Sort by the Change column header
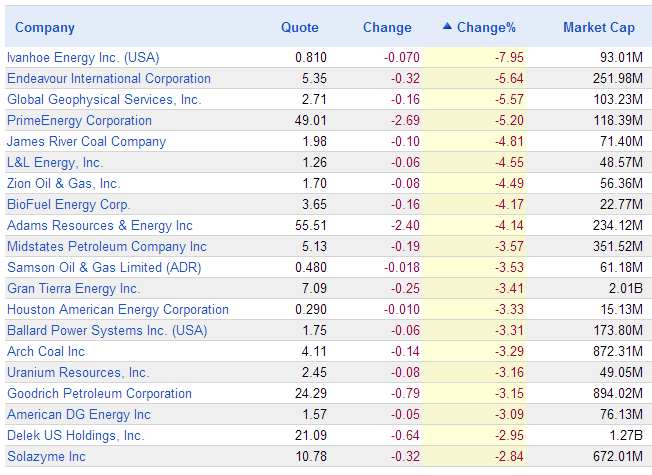The width and height of the screenshot is (652, 475). point(387,27)
